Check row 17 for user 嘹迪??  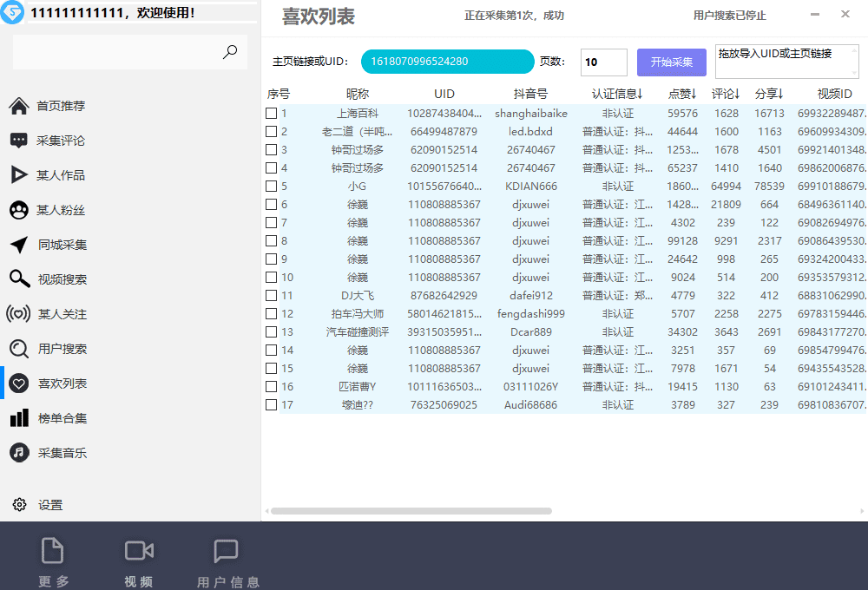[271, 404]
